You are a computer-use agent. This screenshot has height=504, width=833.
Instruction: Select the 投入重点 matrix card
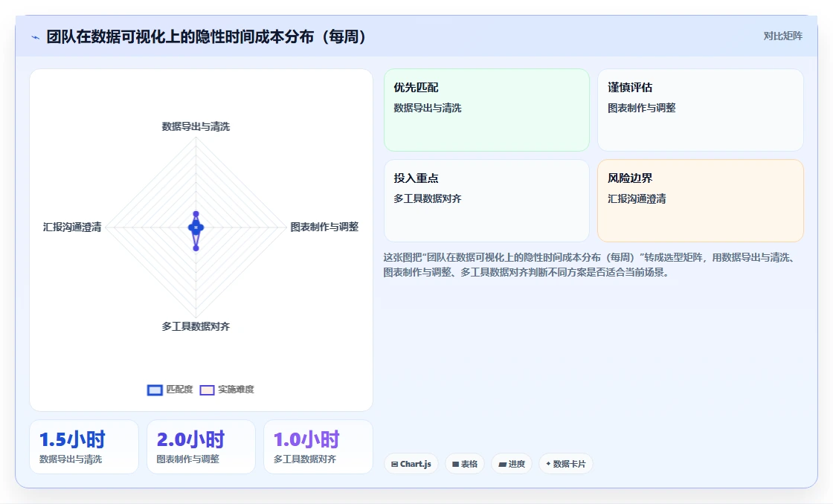point(486,201)
